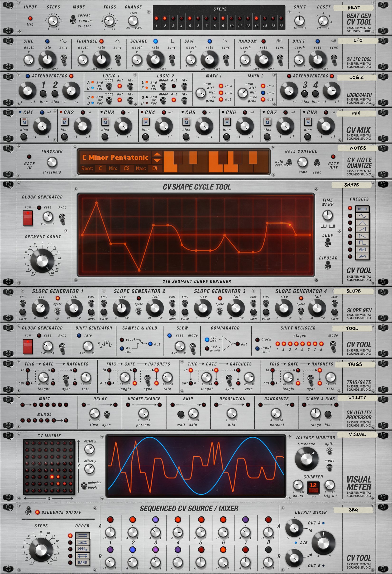Flip the Logic 1 A/B mode switch
392x574 pixels.
(x=109, y=86)
